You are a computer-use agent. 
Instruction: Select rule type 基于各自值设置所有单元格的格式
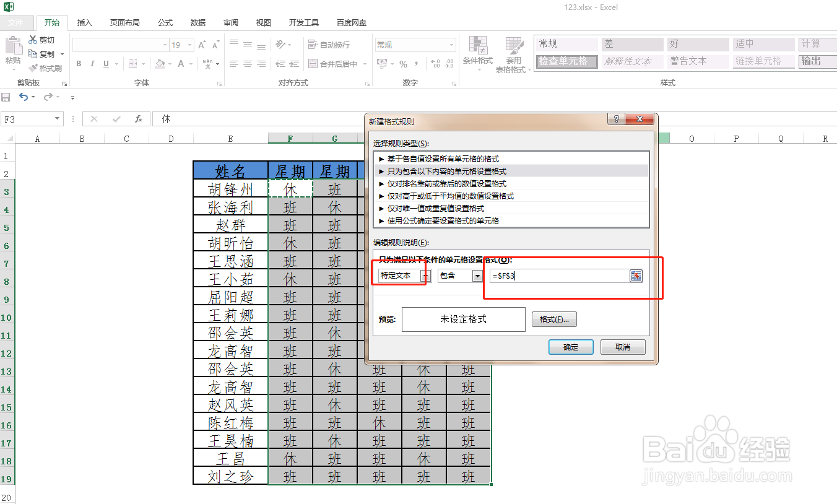[x=511, y=159]
